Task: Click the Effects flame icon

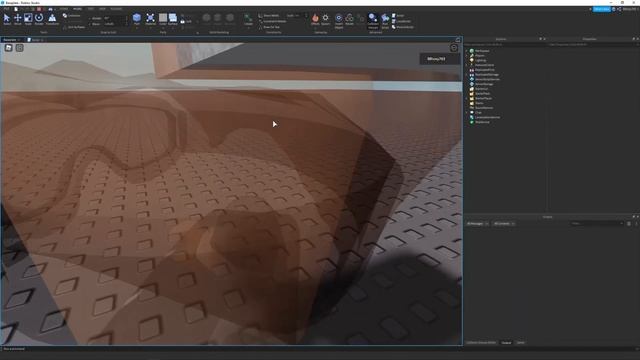Action: tap(315, 19)
